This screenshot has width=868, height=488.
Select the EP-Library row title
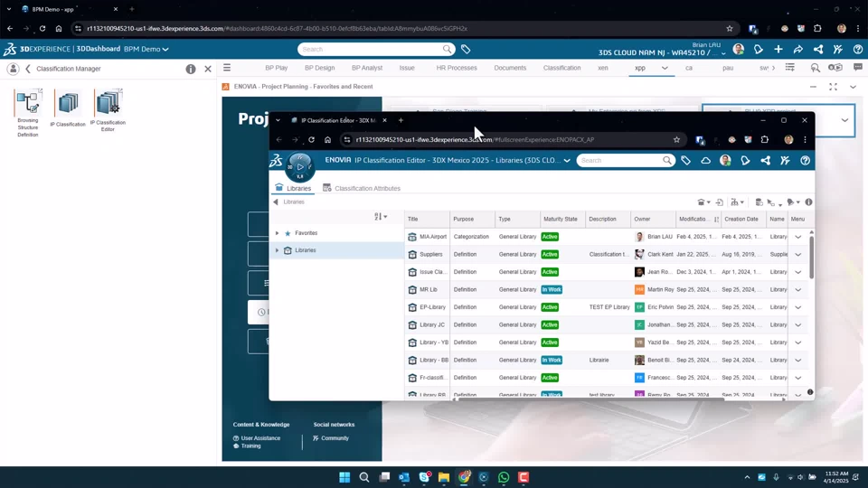432,307
